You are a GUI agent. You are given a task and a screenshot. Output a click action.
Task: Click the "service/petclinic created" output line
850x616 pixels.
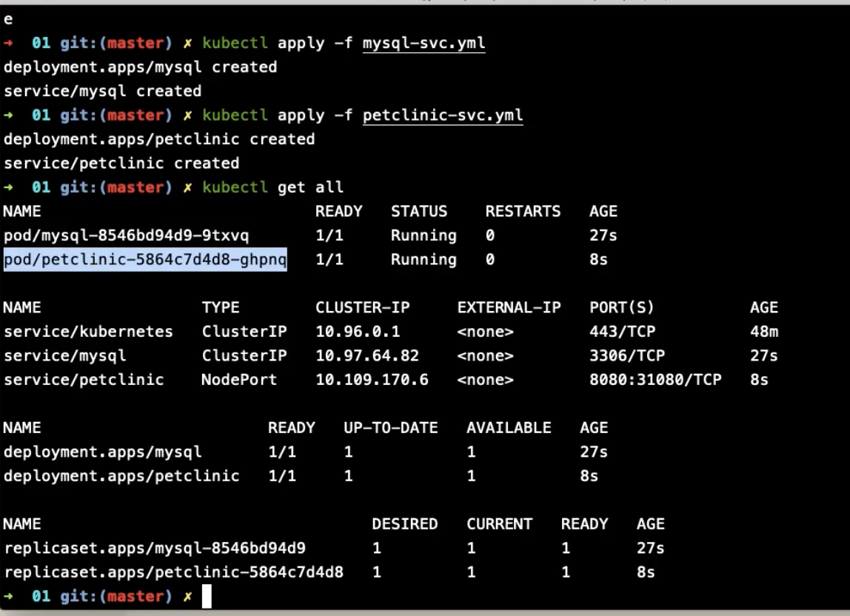(x=121, y=163)
